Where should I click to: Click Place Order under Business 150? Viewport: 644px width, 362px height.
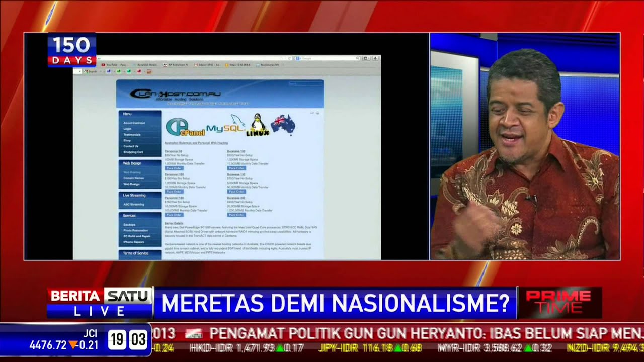(236, 192)
